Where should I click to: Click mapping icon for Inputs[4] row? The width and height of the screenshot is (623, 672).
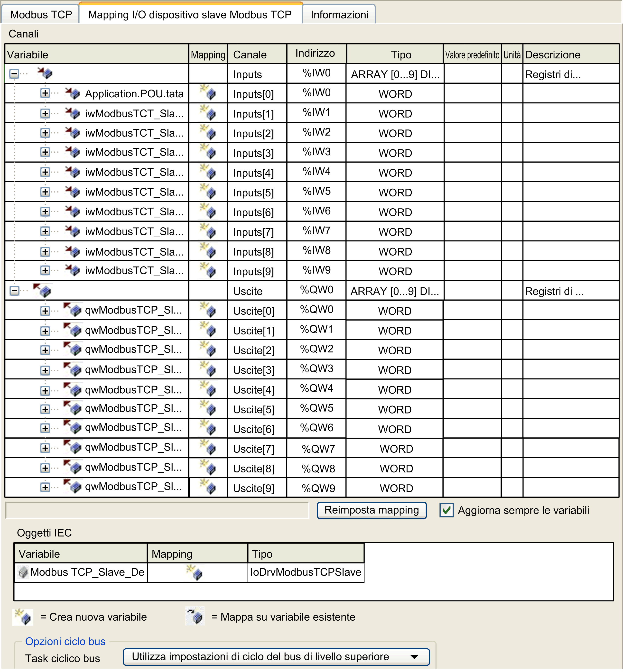click(x=208, y=172)
